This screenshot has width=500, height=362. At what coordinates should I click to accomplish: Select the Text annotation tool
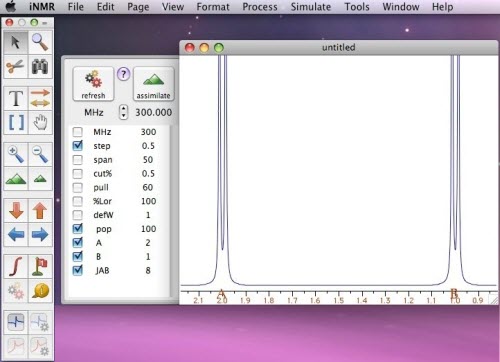pyautogui.click(x=16, y=98)
